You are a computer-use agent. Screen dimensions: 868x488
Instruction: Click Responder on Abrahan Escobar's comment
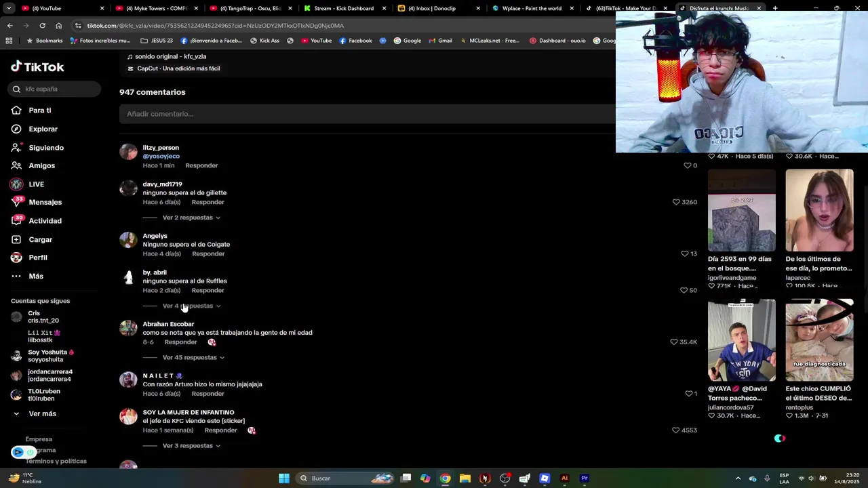(180, 342)
